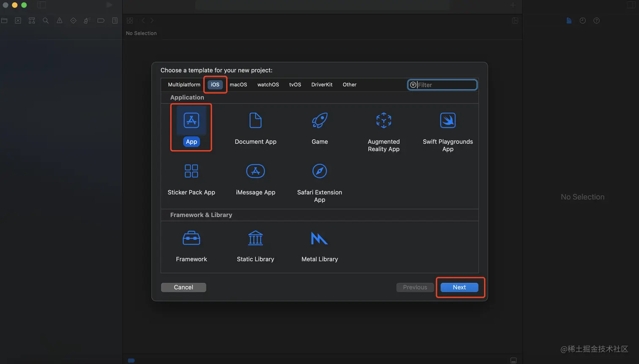Show the File inspector
639x364 pixels.
point(569,20)
